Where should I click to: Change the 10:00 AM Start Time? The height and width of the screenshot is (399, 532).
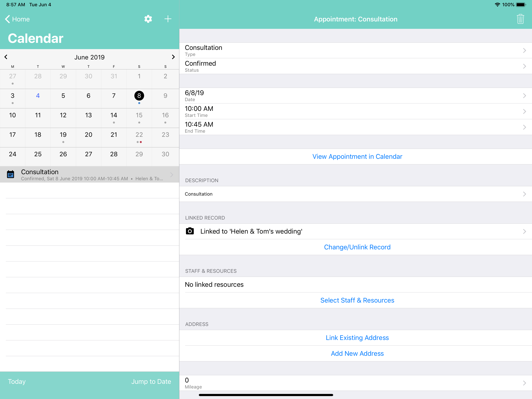coord(355,111)
